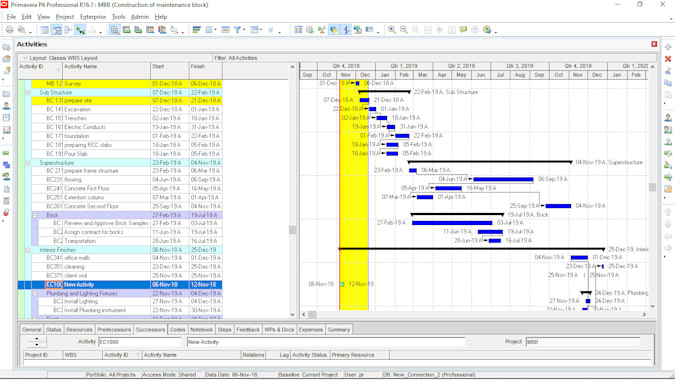Show the Activity Table view icon
This screenshot has height=384, width=680.
click(x=44, y=30)
